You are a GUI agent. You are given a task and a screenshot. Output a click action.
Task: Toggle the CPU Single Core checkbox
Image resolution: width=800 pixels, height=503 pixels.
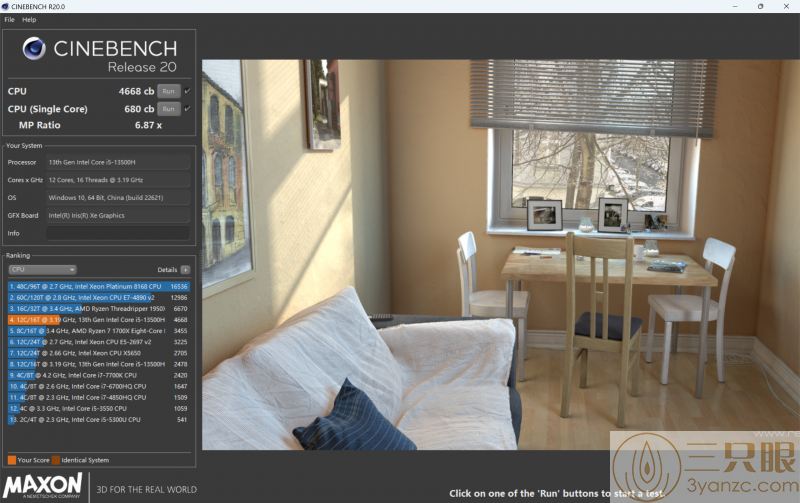point(187,109)
